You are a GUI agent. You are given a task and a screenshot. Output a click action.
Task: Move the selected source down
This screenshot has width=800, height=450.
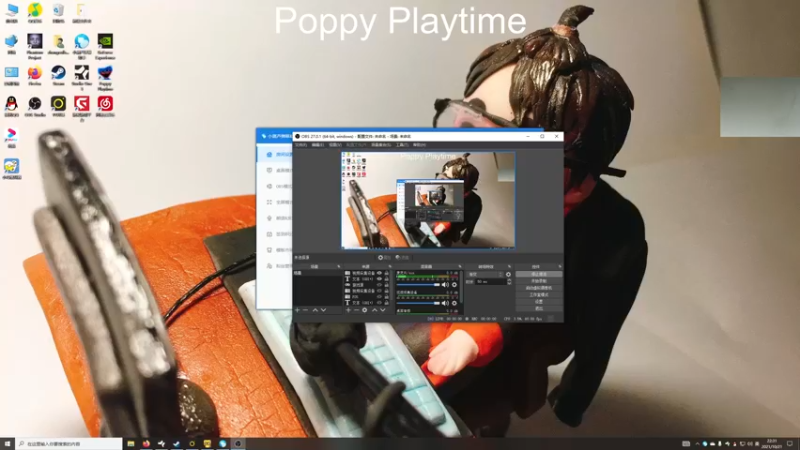point(383,310)
